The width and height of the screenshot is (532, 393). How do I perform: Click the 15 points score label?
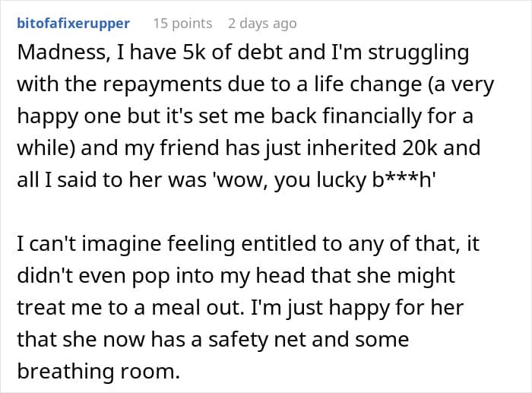pos(182,24)
